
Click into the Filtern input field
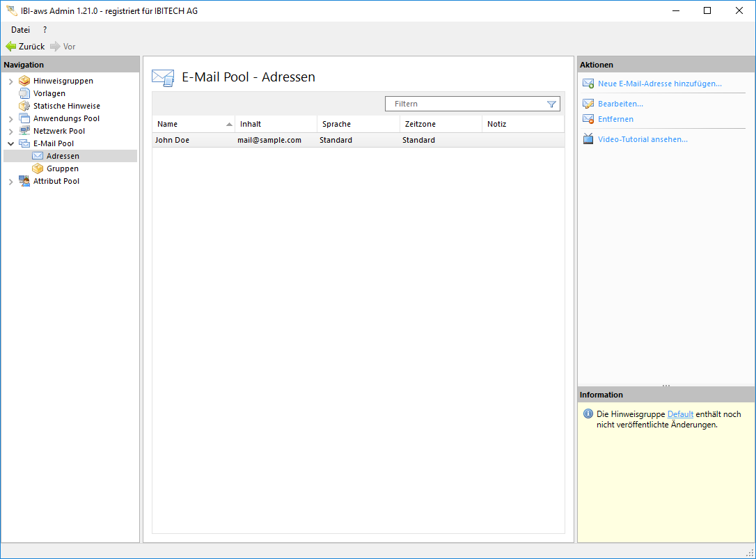click(x=466, y=104)
